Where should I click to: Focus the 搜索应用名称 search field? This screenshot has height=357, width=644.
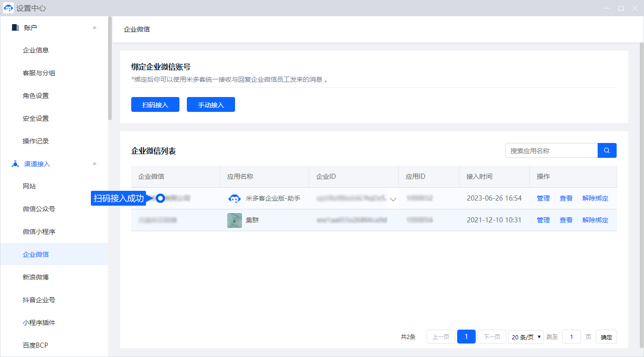pyautogui.click(x=551, y=150)
